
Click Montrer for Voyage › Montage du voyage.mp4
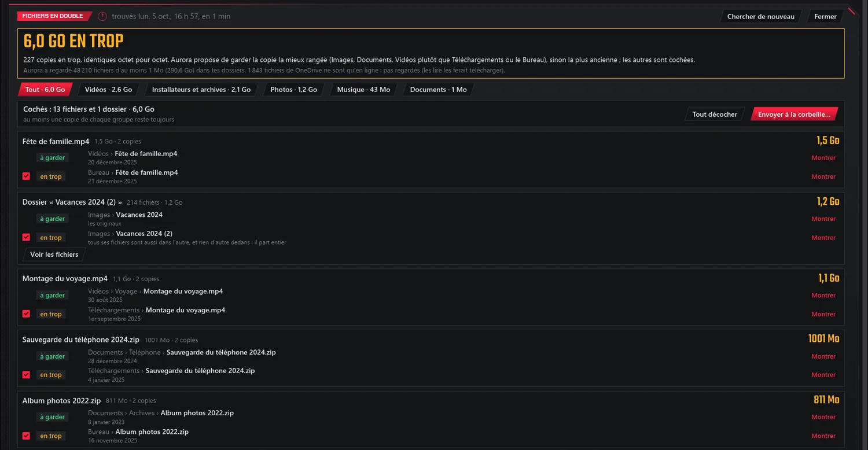pos(823,295)
